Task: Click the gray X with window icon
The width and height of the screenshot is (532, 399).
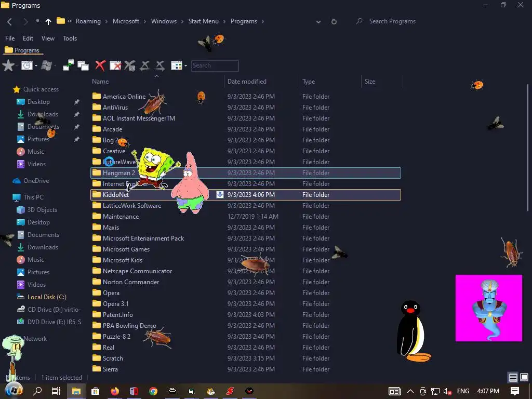Action: click(130, 65)
